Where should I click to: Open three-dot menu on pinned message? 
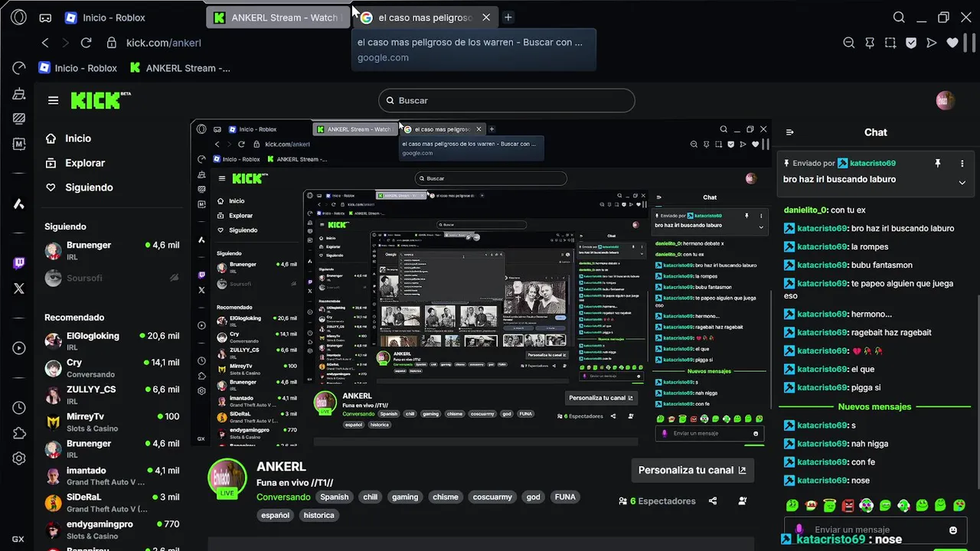(x=962, y=163)
